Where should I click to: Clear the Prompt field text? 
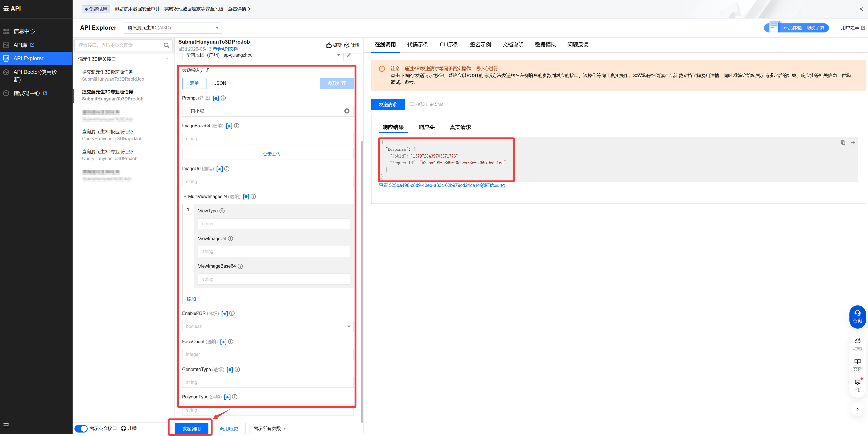tap(346, 111)
